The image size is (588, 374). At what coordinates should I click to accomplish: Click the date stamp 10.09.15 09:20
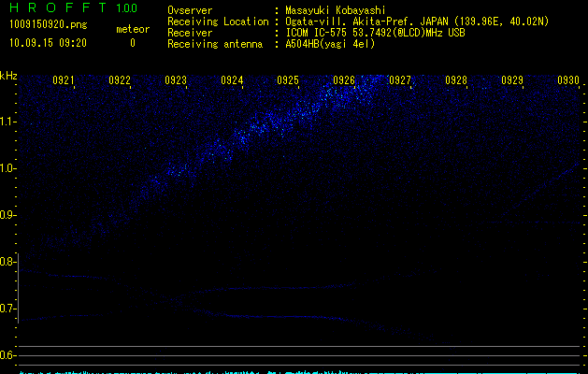click(48, 43)
